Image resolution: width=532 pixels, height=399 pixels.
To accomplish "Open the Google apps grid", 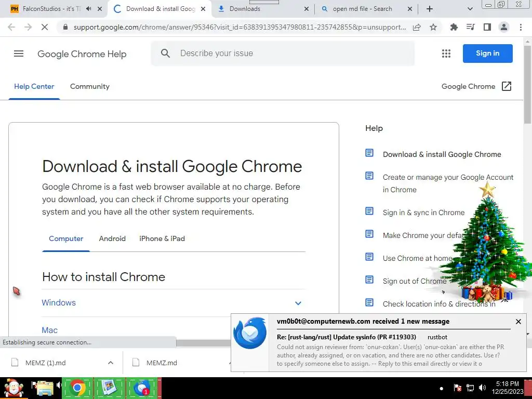I will tap(446, 54).
